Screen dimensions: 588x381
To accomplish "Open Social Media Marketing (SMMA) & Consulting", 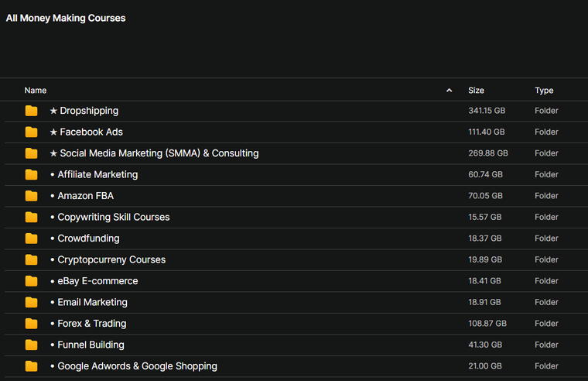I will click(159, 153).
